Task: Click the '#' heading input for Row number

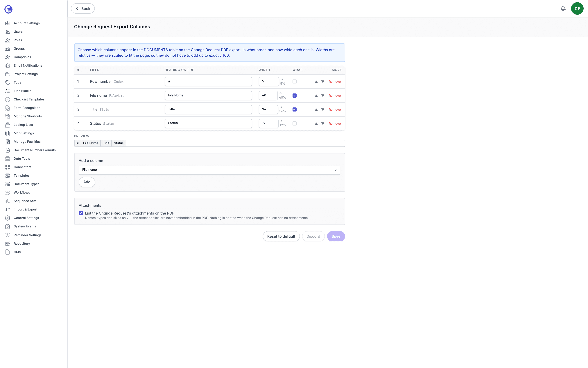Action: pyautogui.click(x=208, y=82)
